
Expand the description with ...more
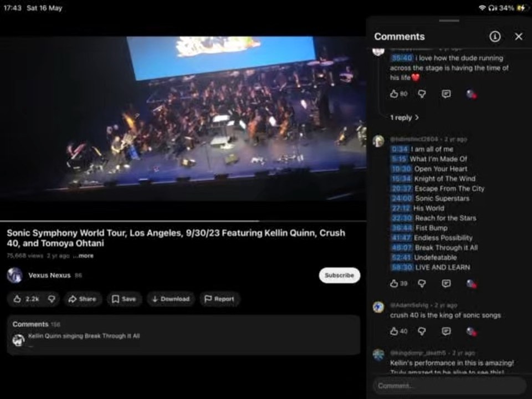[84, 256]
